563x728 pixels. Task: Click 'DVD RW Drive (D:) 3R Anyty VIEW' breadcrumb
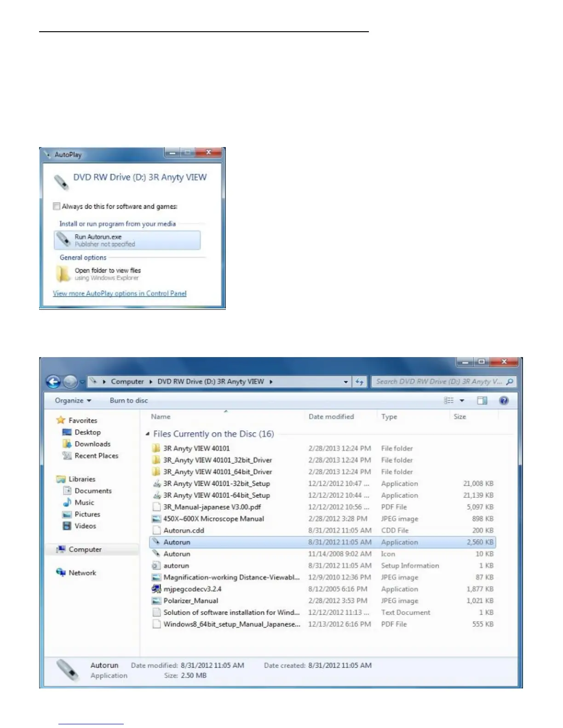211,381
